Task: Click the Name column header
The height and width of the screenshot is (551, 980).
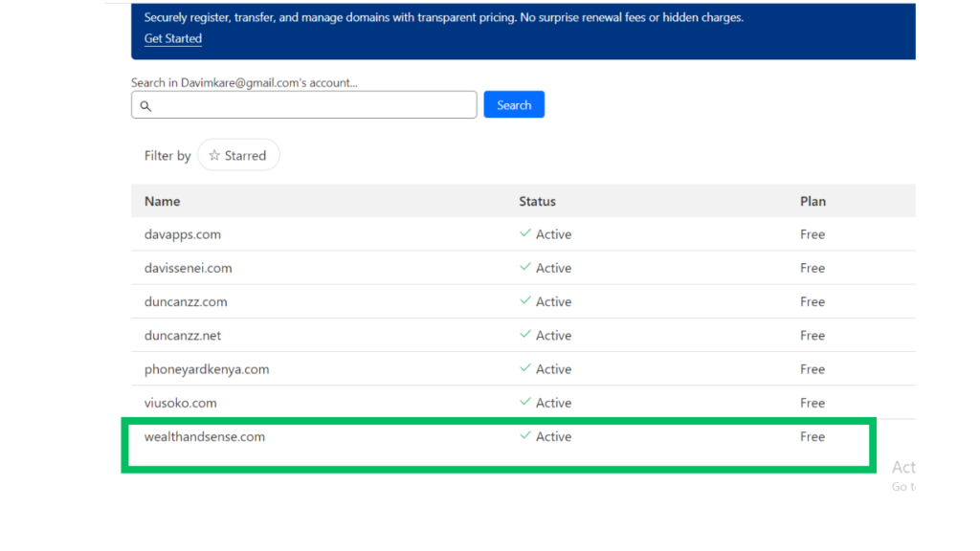Action: click(162, 201)
